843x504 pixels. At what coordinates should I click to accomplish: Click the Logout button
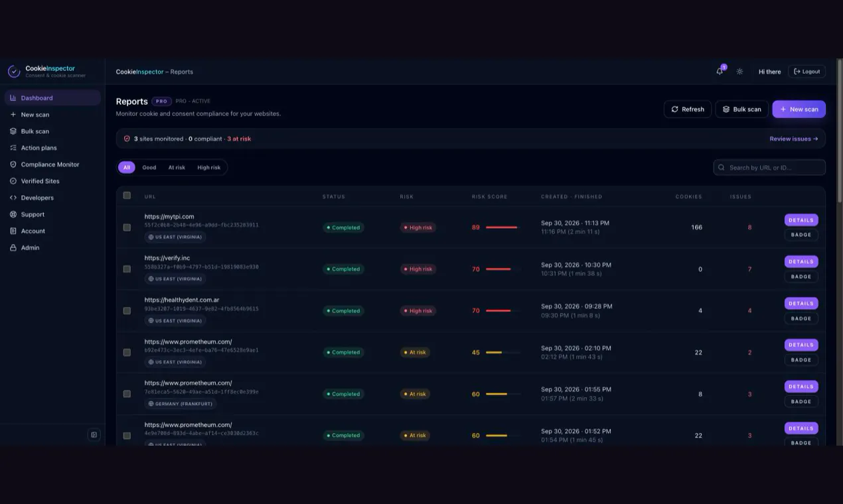tap(807, 72)
